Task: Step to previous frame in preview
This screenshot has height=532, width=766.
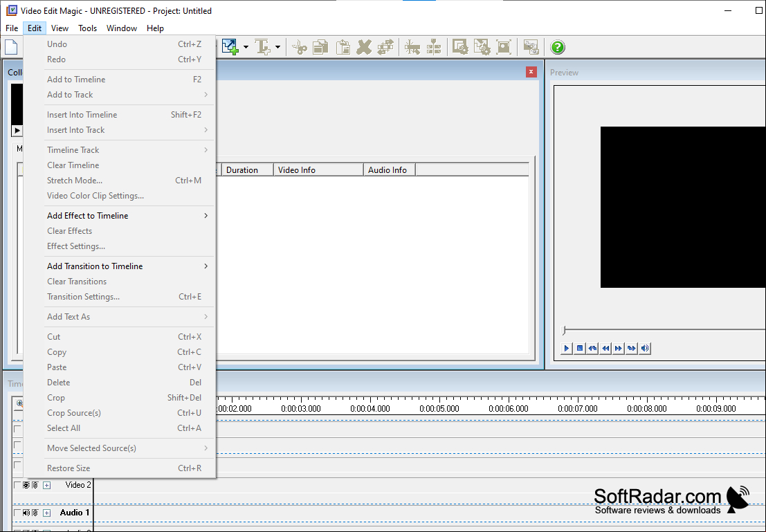Action: click(x=592, y=348)
